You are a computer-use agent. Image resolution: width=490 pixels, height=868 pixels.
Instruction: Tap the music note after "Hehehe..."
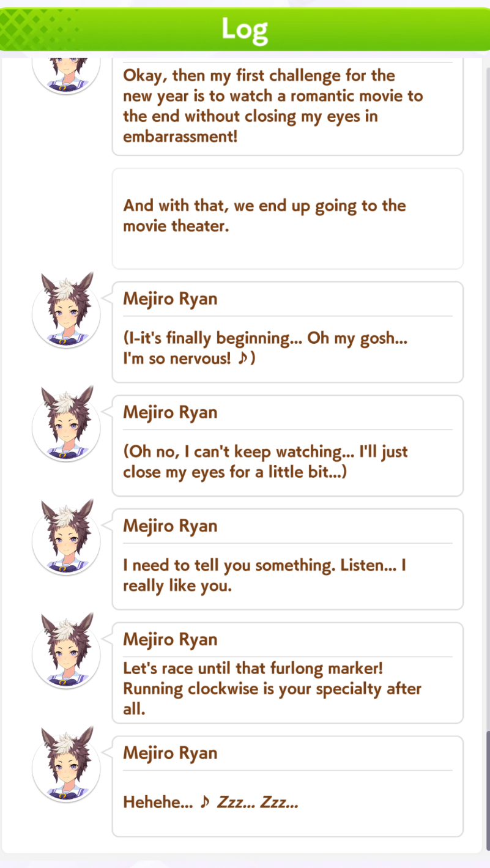206,802
